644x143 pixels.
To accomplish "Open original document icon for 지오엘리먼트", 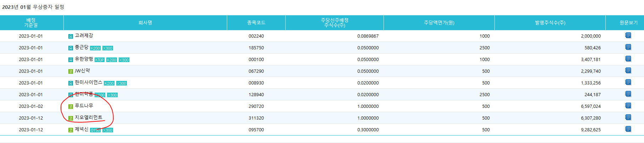I will [x=628, y=117].
